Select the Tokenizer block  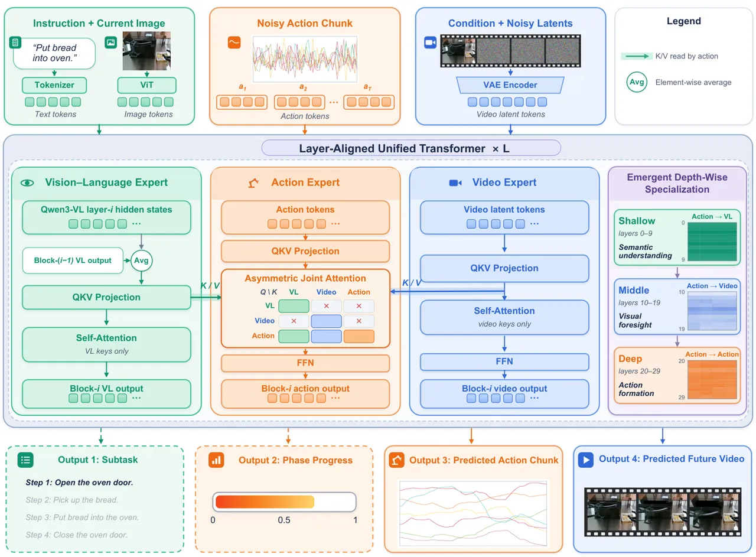tap(54, 85)
